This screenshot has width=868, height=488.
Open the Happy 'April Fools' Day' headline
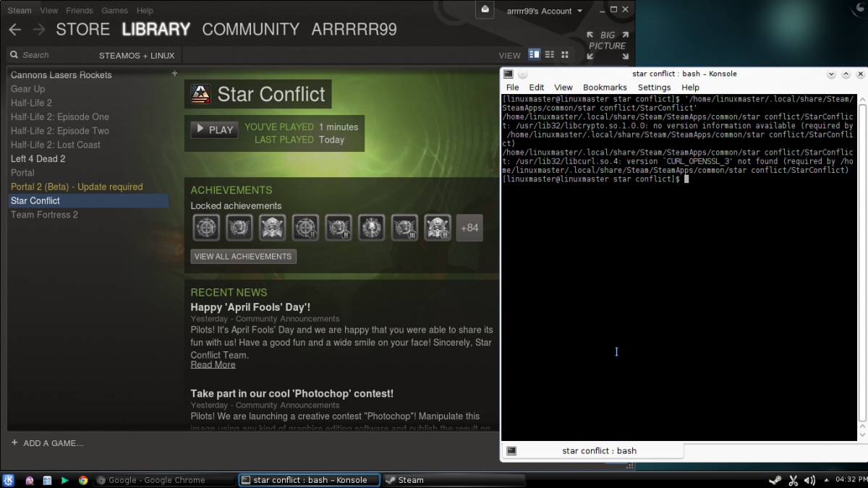click(250, 307)
